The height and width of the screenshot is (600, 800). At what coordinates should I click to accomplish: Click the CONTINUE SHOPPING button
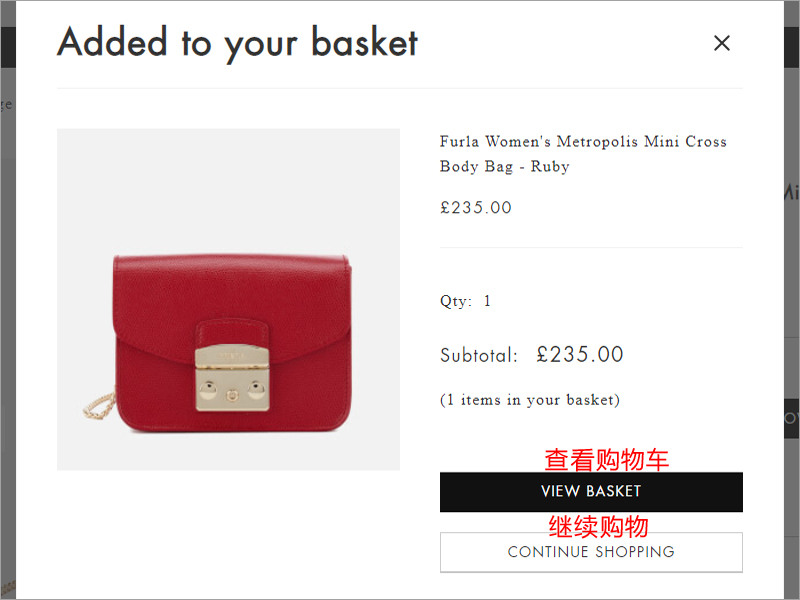[591, 552]
